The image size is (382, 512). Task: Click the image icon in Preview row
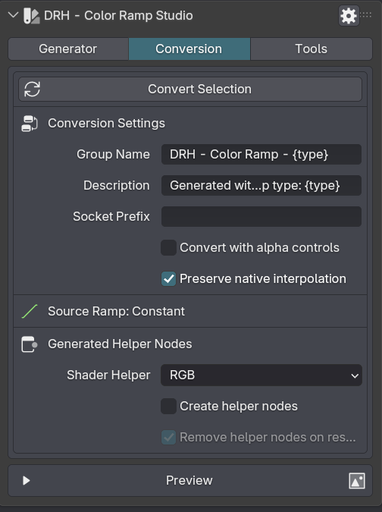pos(357,481)
